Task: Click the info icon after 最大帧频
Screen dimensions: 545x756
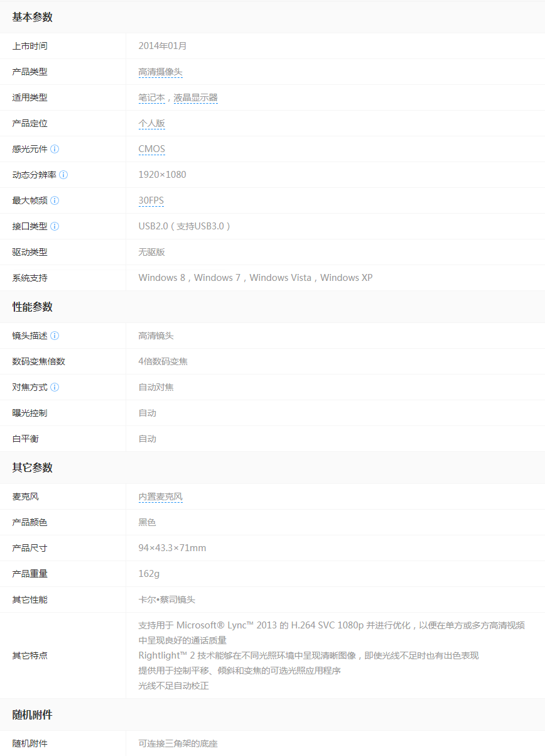Action: click(x=55, y=200)
